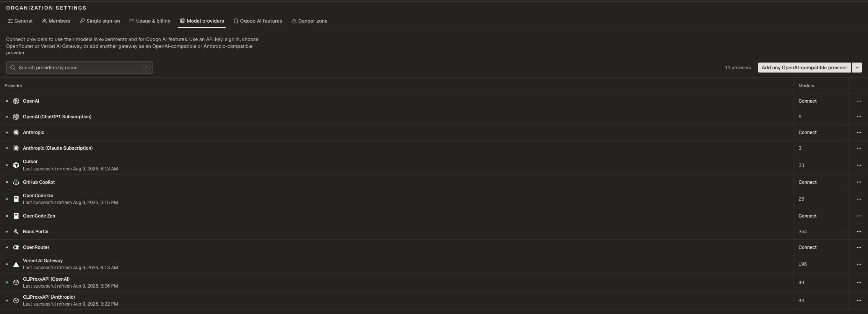The image size is (868, 314).
Task: Click the 6 models count
Action: [800, 117]
